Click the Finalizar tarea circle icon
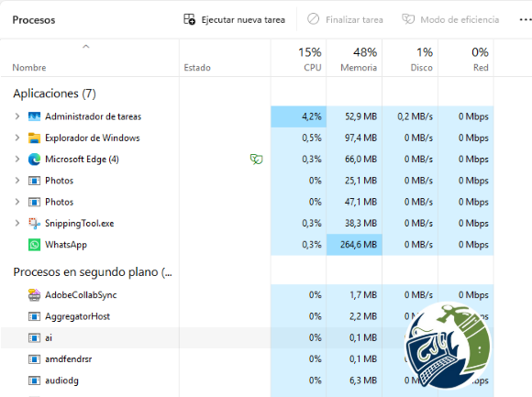 [313, 19]
